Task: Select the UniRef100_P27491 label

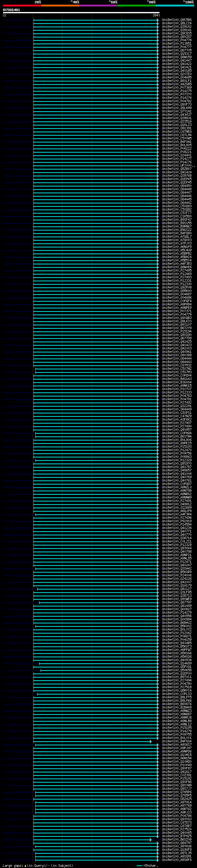Action: point(177,501)
